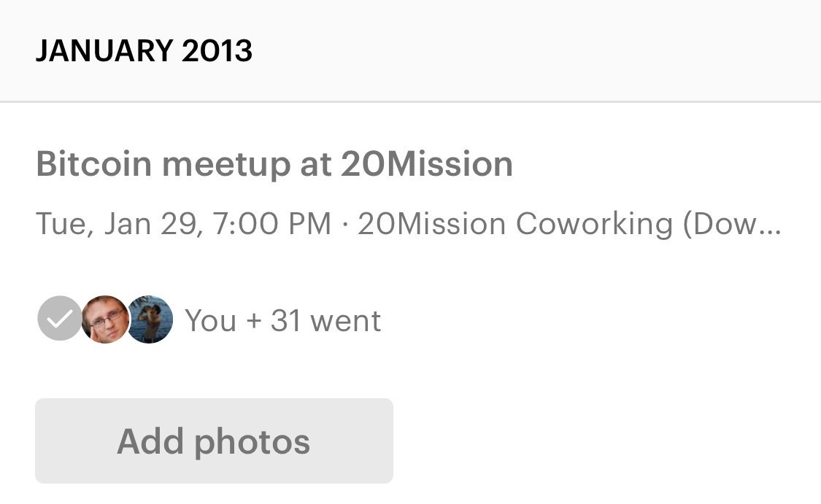
Task: Click the '31' attendee count
Action: point(286,320)
